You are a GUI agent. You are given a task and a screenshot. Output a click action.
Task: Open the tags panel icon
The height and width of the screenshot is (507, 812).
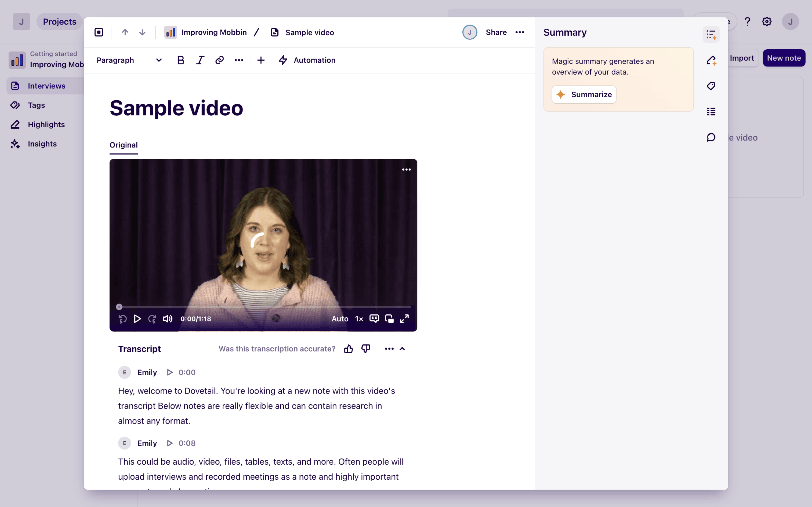[711, 86]
